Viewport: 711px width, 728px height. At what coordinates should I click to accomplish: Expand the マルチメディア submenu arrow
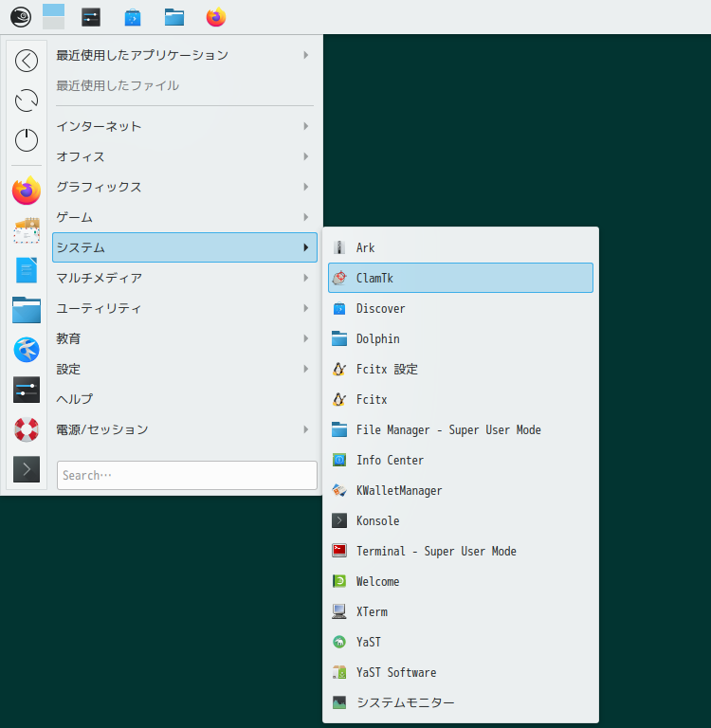pos(306,278)
